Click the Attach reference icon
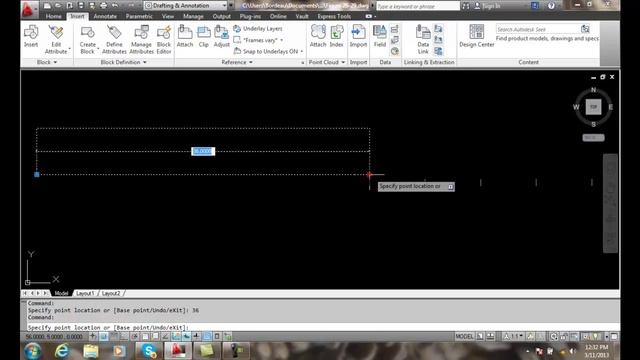This screenshot has width=640, height=360. (184, 37)
